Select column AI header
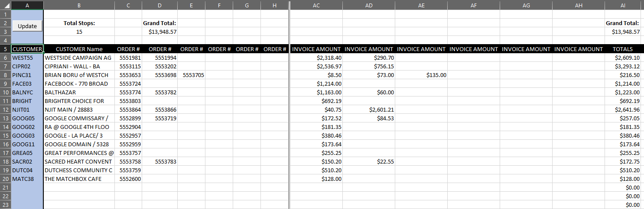644x209 pixels. coord(622,5)
